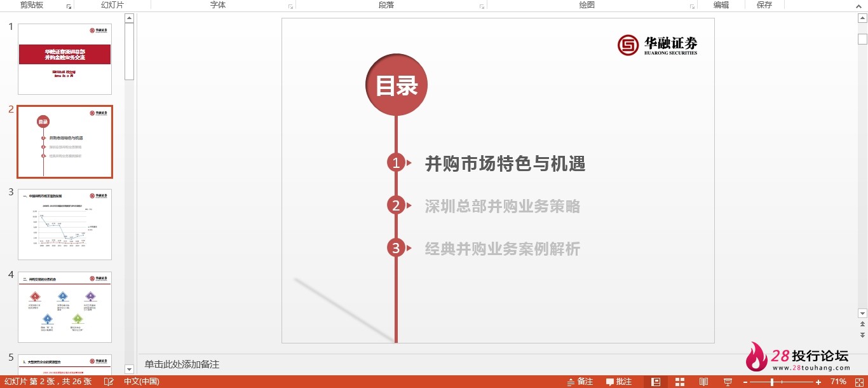Screen dimensions: 868x388
Task: Click spell check icon in status bar
Action: pyautogui.click(x=109, y=382)
